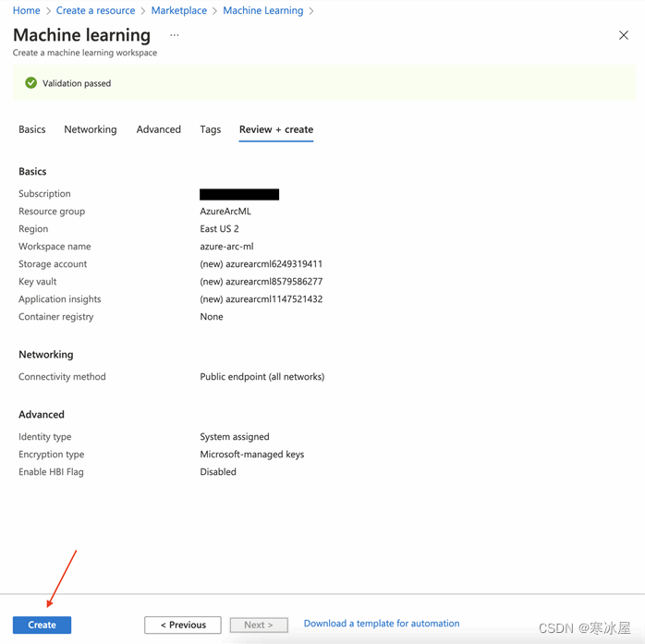Select workspace name azure-arc-ml
This screenshot has width=645, height=644.
click(226, 247)
